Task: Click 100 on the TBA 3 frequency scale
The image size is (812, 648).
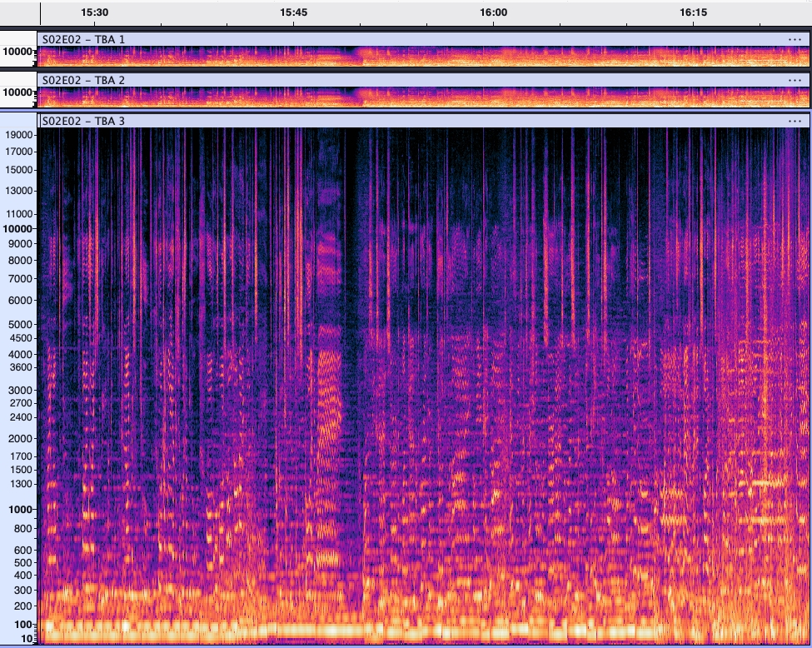Action: click(24, 625)
